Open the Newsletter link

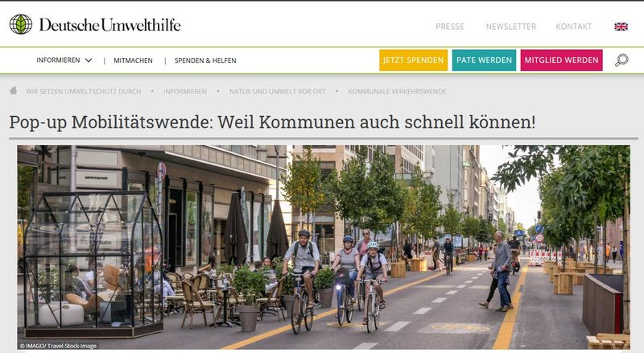511,27
